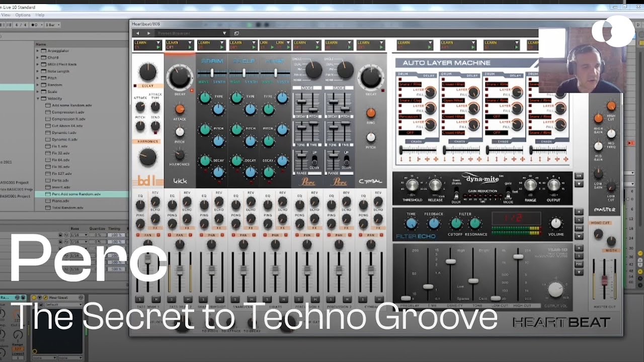
Task: Expand the Scale folder
Action: tap(38, 92)
